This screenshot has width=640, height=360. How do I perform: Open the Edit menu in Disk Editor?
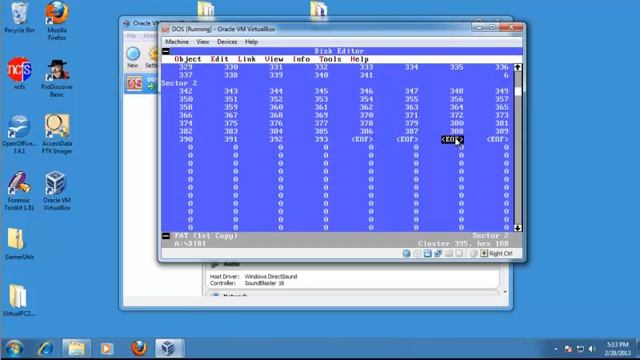tap(220, 59)
